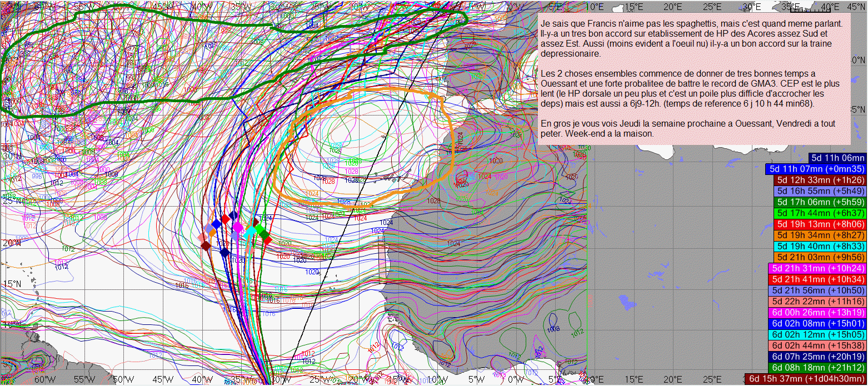Click the "6d 02h 12mn (+15h05)" legend entry
868x386 pixels.
818,334
